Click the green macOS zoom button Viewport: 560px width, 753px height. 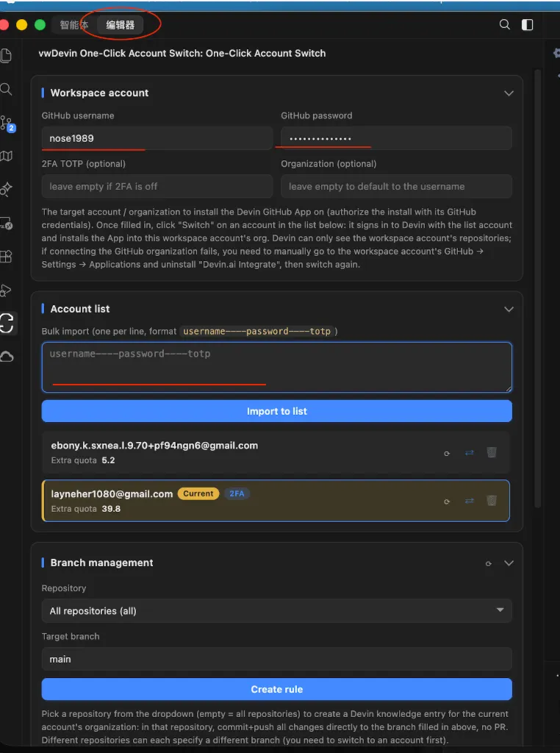(40, 24)
